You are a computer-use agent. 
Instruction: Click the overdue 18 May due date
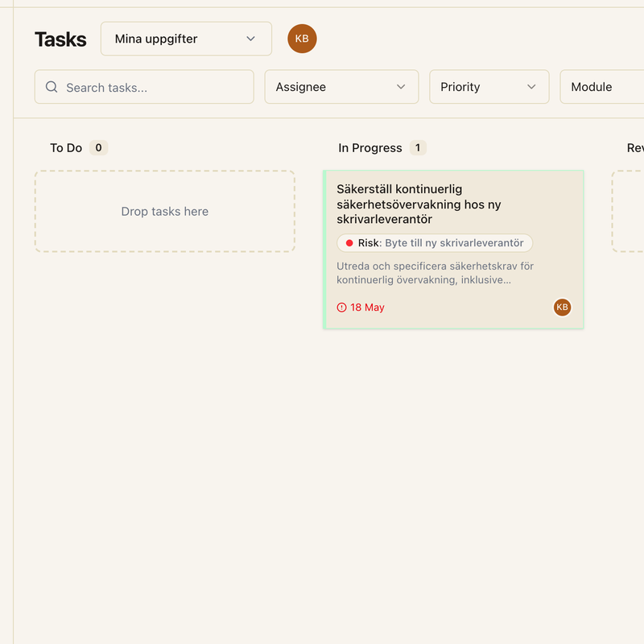[361, 308]
